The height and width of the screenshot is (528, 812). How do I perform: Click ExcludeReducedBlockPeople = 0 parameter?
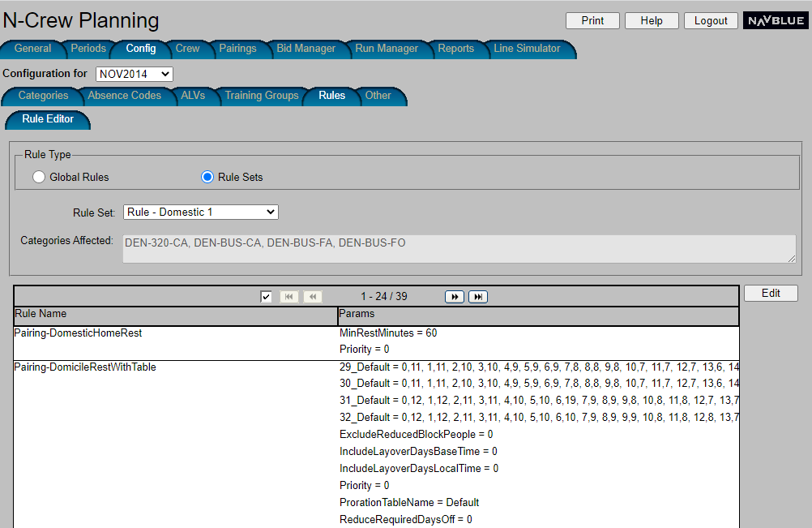pos(417,434)
